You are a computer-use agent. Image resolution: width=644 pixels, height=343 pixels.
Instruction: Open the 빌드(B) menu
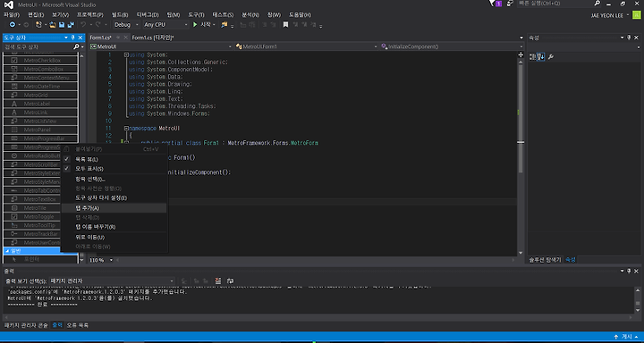(120, 15)
